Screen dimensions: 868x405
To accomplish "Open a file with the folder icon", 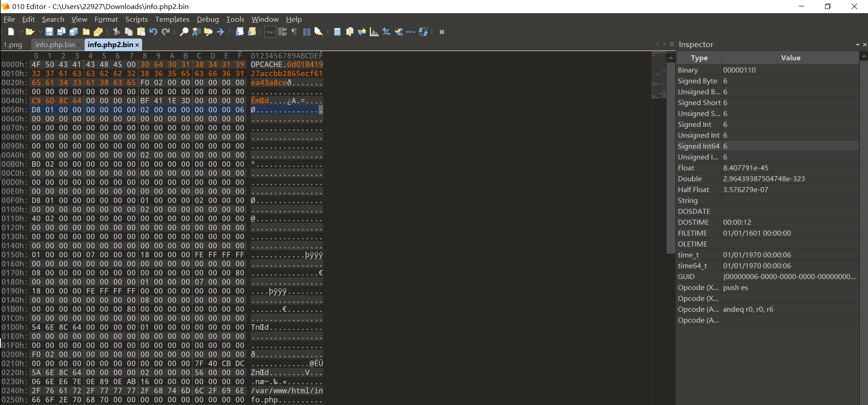I will (30, 32).
